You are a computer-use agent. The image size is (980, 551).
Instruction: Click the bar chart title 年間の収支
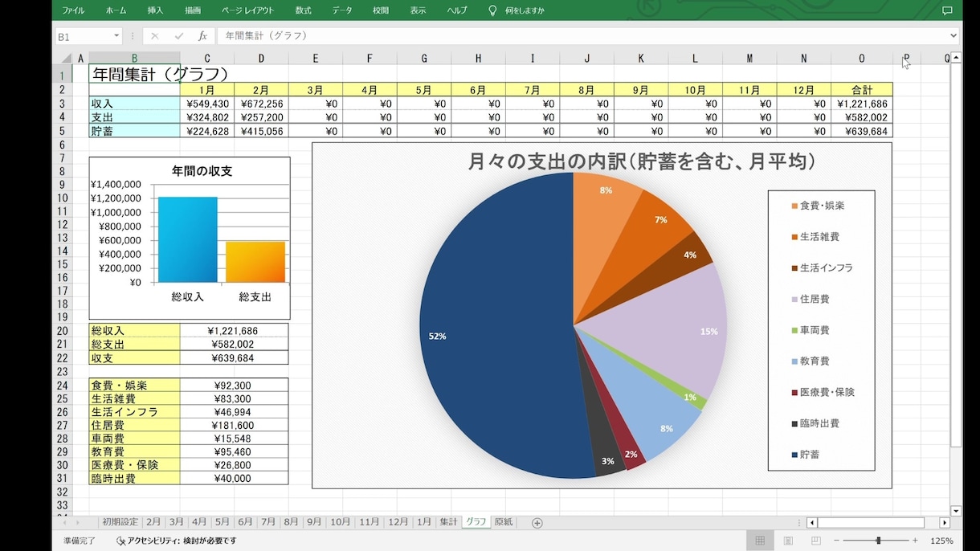tap(202, 170)
